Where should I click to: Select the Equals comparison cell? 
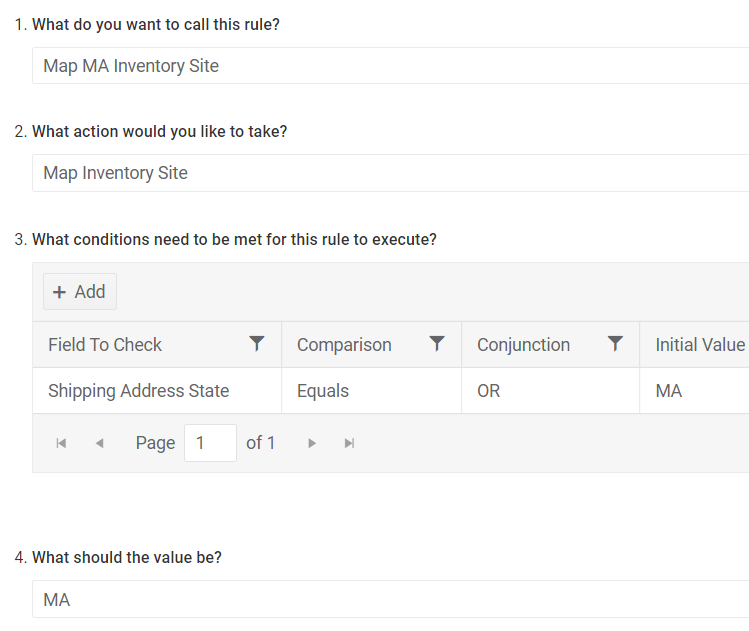(x=371, y=391)
